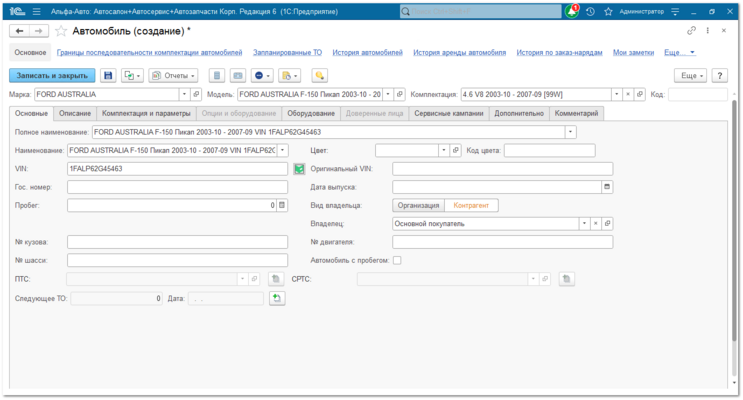Open favorites star in title bar
Screen dimensions: 743x400
[608, 11]
